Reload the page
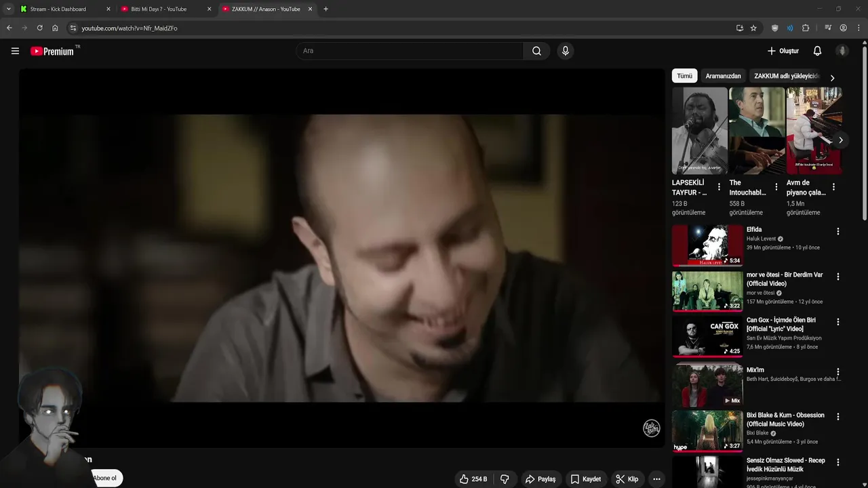The height and width of the screenshot is (488, 868). pyautogui.click(x=39, y=28)
